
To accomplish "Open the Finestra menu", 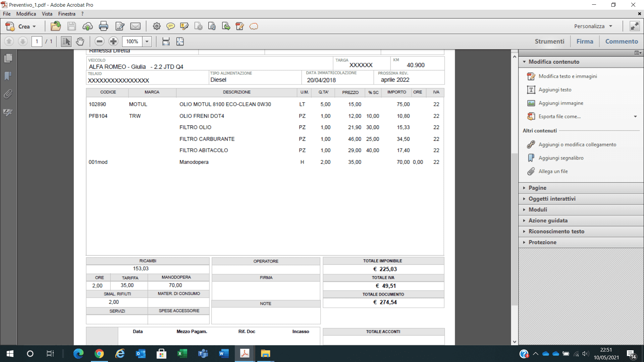I will (x=67, y=14).
